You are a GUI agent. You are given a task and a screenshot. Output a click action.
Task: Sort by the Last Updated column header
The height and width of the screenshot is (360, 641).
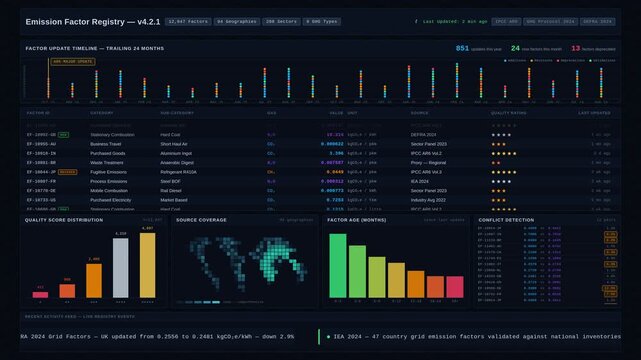pyautogui.click(x=594, y=113)
